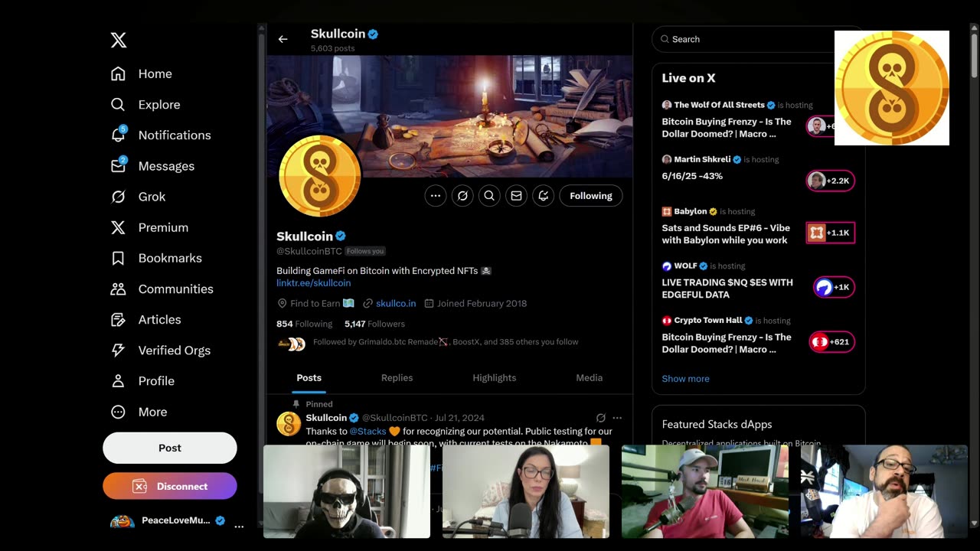
Task: Open Articles icon in sidebar
Action: point(118,319)
